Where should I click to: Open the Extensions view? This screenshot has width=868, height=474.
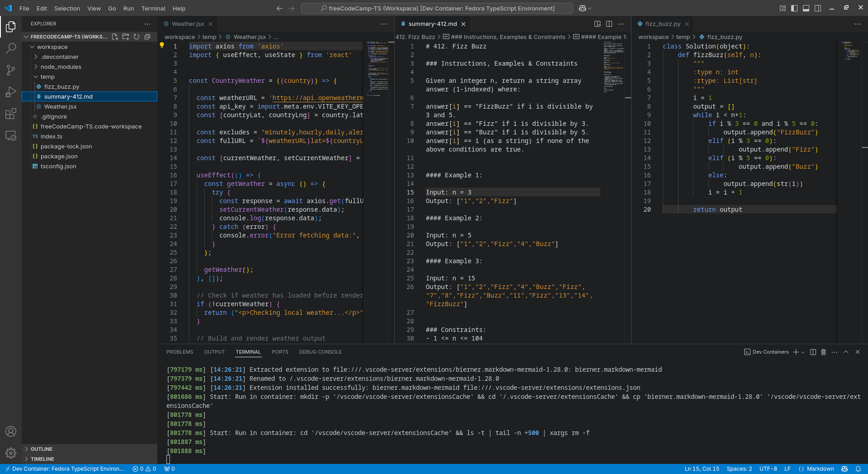pyautogui.click(x=11, y=114)
